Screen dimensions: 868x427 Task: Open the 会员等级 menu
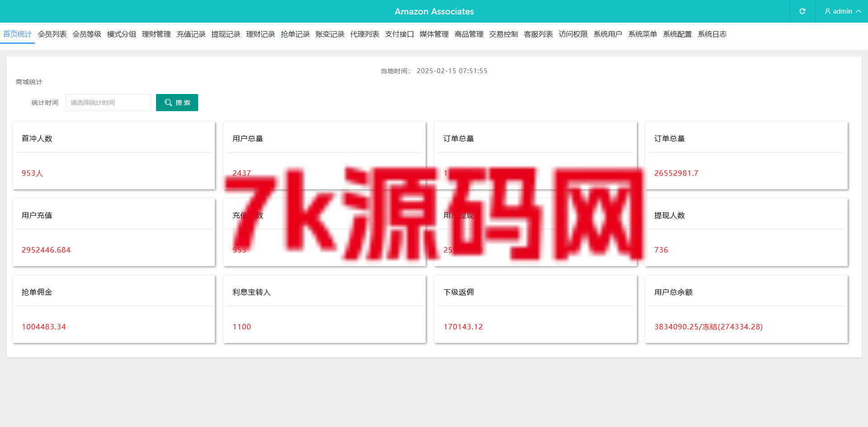[87, 34]
